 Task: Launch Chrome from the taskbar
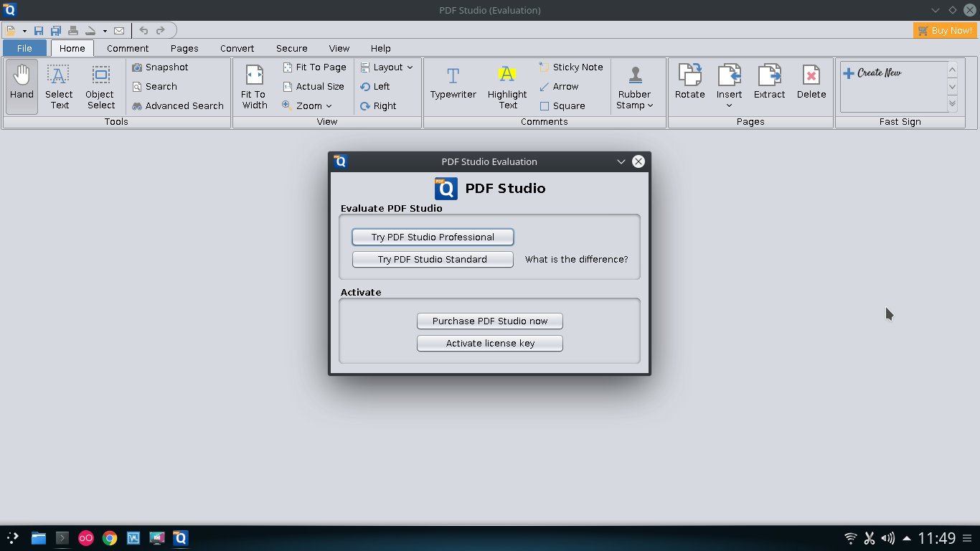[x=109, y=538]
